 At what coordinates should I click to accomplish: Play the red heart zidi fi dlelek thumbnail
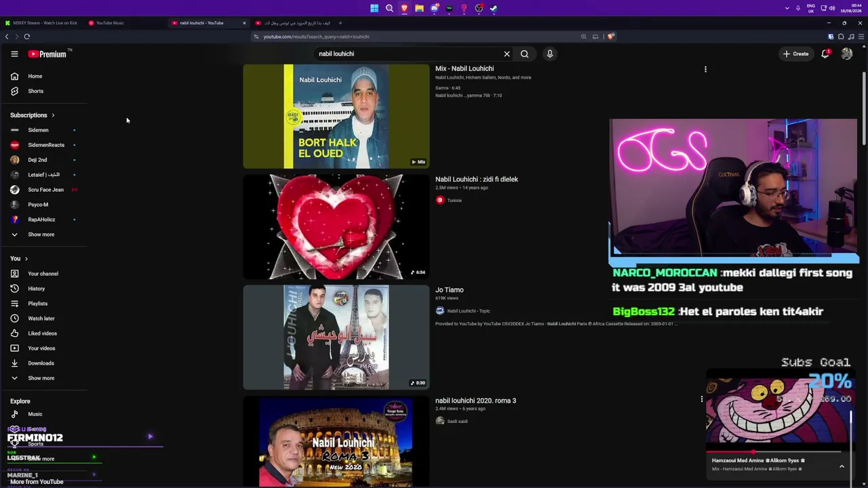click(x=336, y=227)
